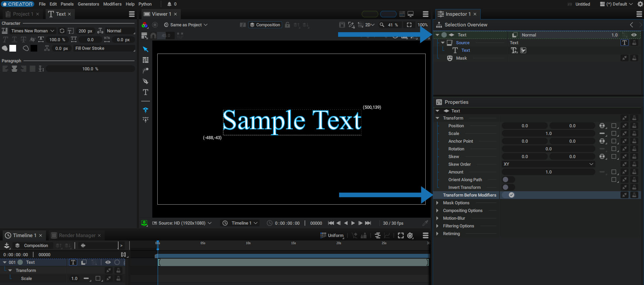Select the pen path drawing tool
644x285 pixels.
pos(146,81)
